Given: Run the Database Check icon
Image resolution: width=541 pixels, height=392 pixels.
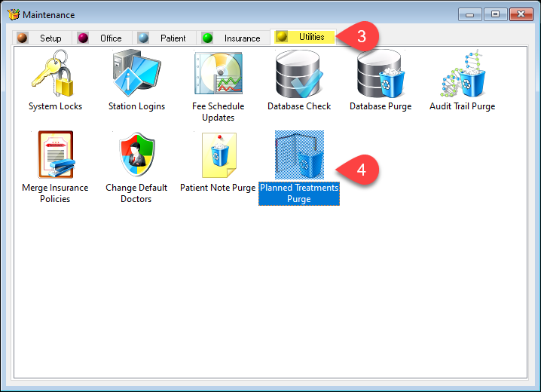Looking at the screenshot, I should [299, 73].
